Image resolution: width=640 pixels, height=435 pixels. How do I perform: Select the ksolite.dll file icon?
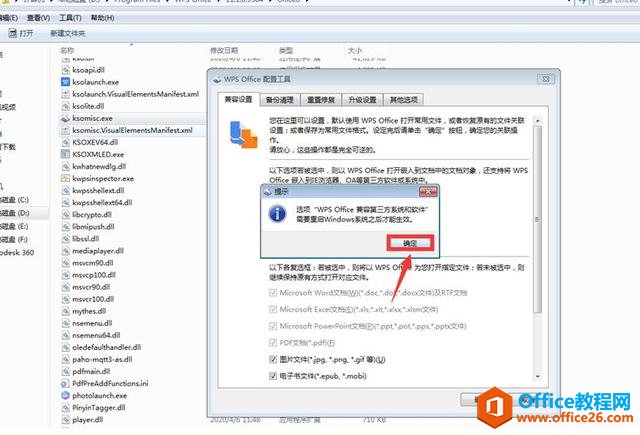[65, 106]
